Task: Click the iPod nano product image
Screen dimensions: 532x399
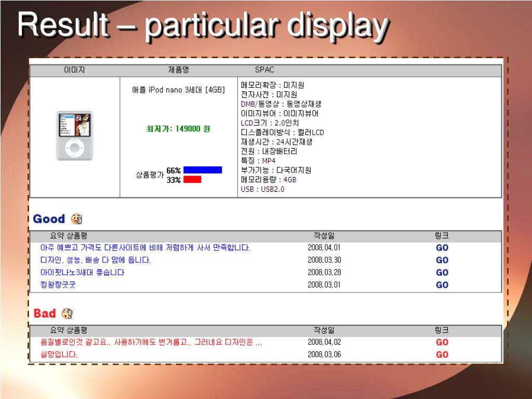Action: (x=74, y=136)
